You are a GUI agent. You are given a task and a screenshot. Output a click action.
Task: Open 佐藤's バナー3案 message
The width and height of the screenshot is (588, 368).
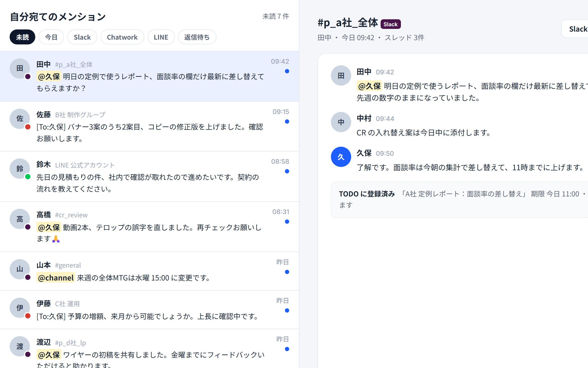point(149,126)
